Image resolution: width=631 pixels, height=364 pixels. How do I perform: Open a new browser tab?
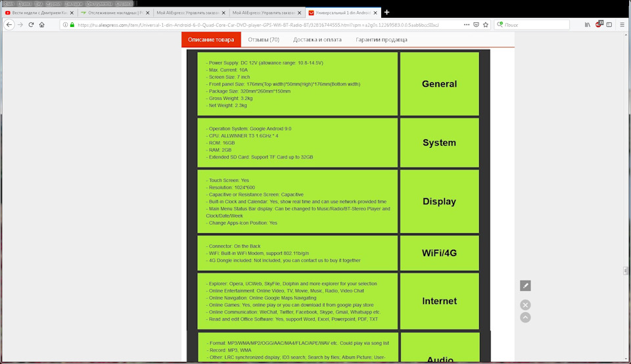[386, 12]
